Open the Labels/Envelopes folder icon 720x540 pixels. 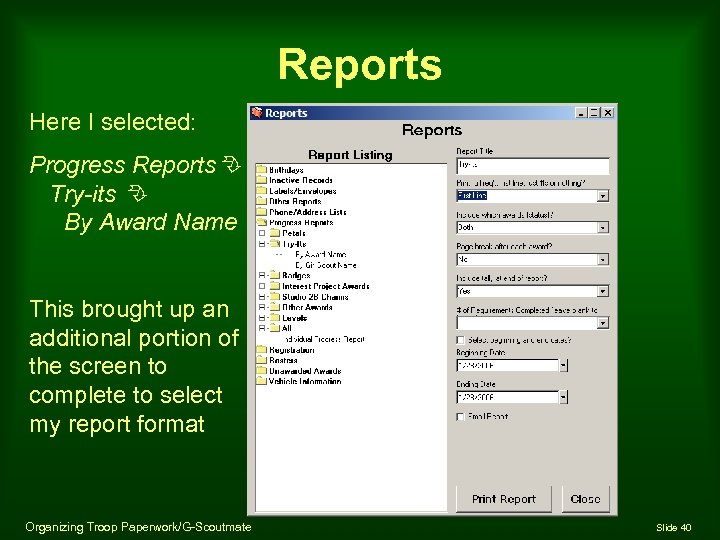point(261,191)
